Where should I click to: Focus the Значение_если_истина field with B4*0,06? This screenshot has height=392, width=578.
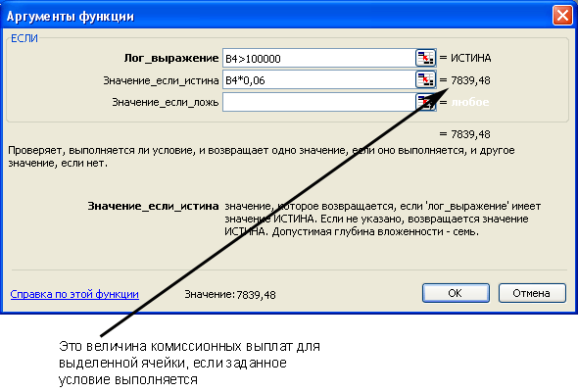318,80
